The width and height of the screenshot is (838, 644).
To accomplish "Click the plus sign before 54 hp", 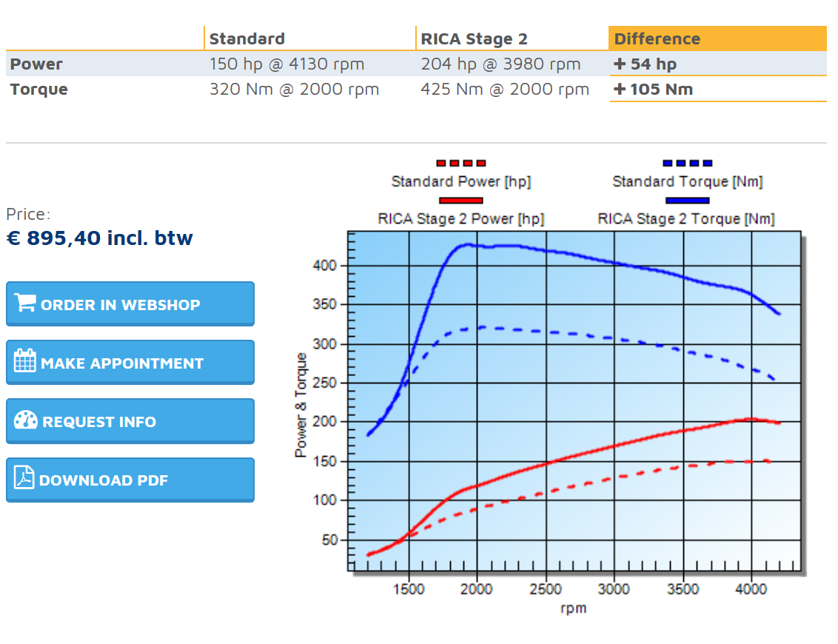I will click(620, 64).
